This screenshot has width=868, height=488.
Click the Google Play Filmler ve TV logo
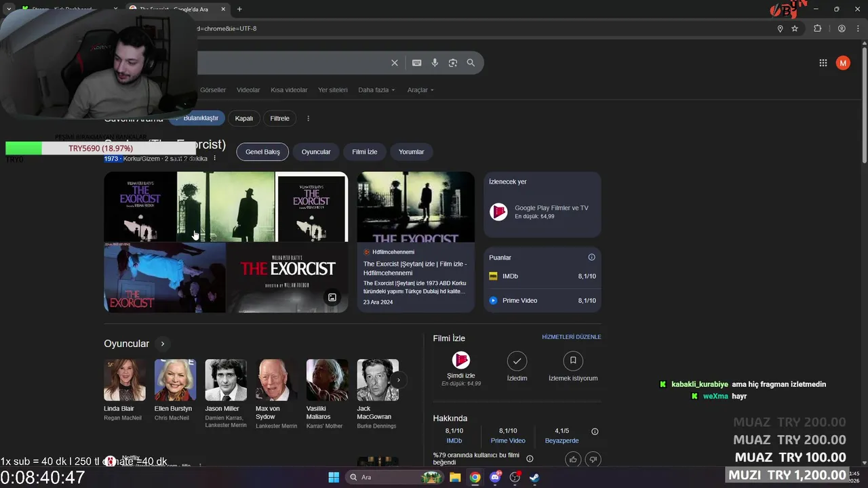click(x=499, y=211)
